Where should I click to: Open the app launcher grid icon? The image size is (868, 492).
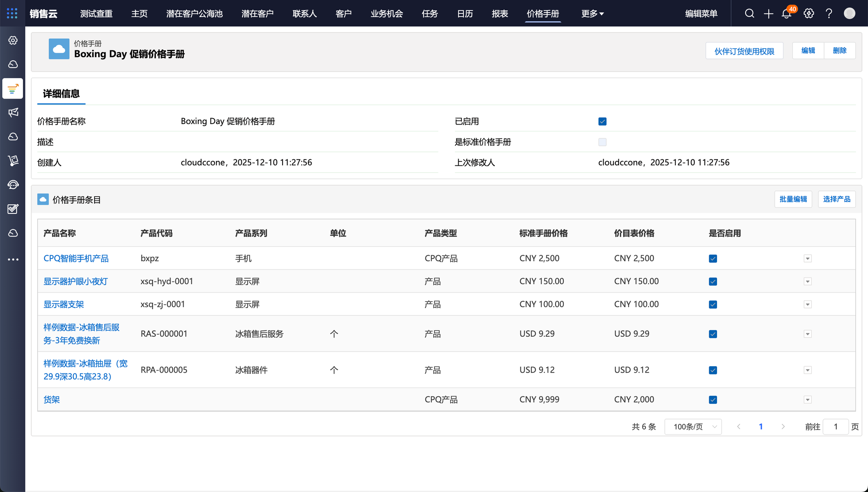12,13
